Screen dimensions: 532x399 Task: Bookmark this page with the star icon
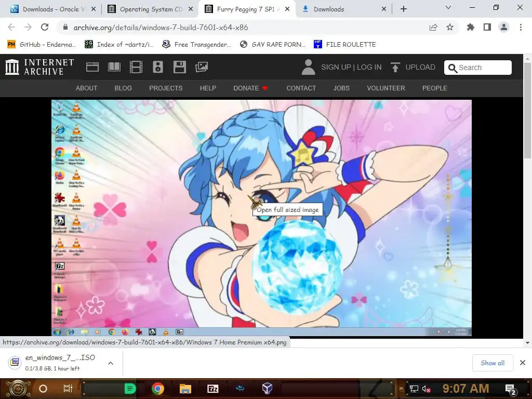(x=450, y=27)
